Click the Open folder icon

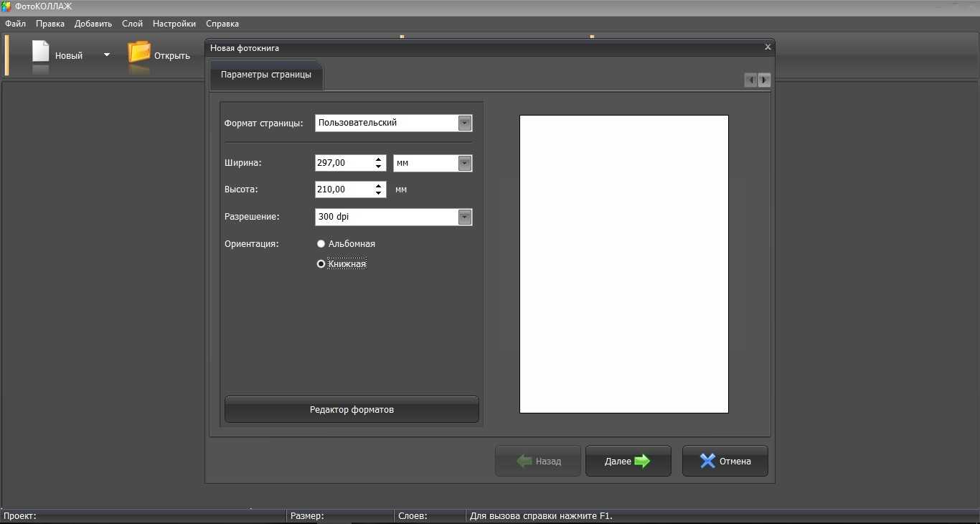click(x=139, y=54)
